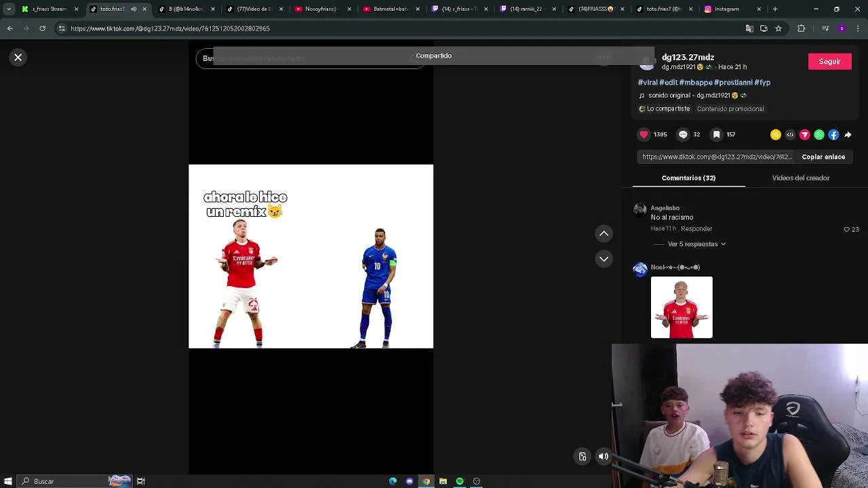Image resolution: width=868 pixels, height=488 pixels.
Task: Switch to the Videos del creador tab
Action: pyautogui.click(x=801, y=178)
